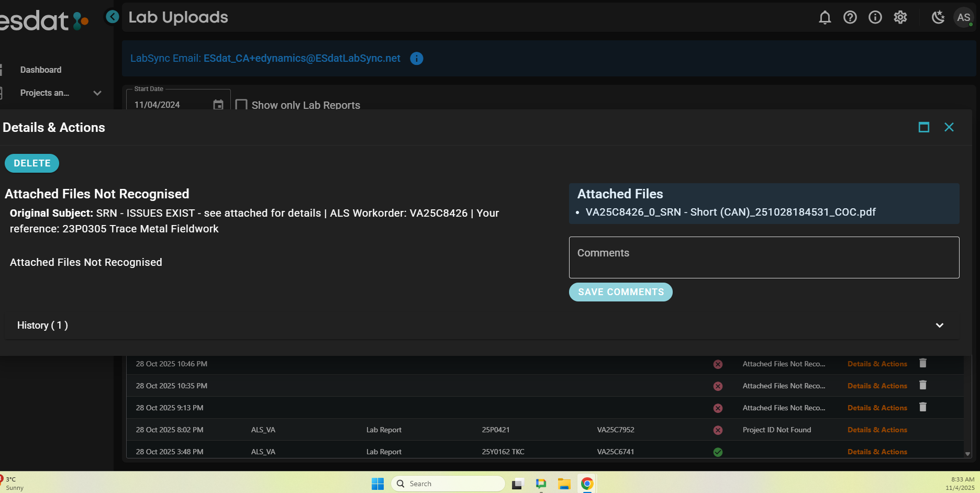Click the taskbar Search box
The image size is (980, 493).
coord(448,484)
